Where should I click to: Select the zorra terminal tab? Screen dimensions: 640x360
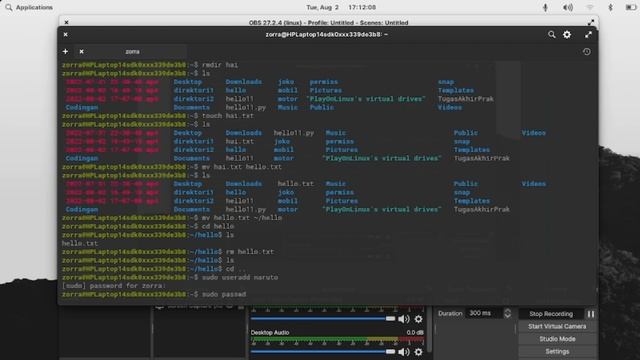[132, 51]
